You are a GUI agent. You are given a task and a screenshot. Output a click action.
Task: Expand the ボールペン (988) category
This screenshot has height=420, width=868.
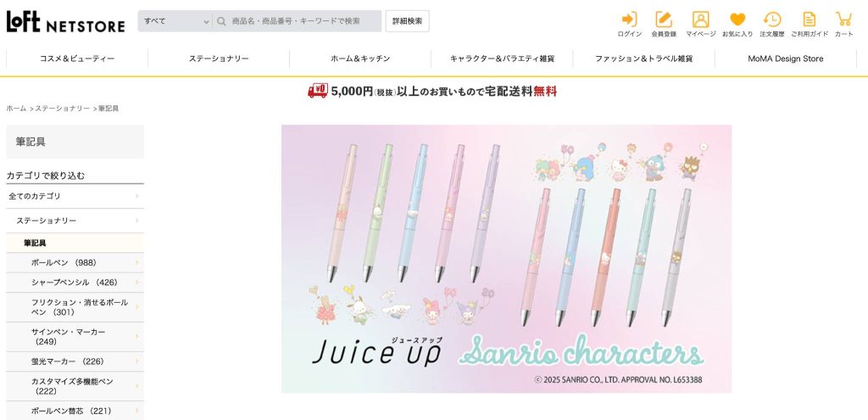click(75, 263)
